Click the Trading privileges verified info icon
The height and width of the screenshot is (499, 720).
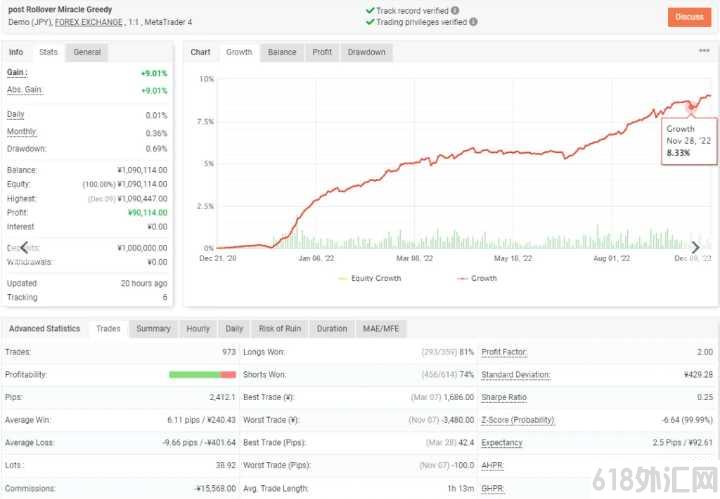coord(473,22)
